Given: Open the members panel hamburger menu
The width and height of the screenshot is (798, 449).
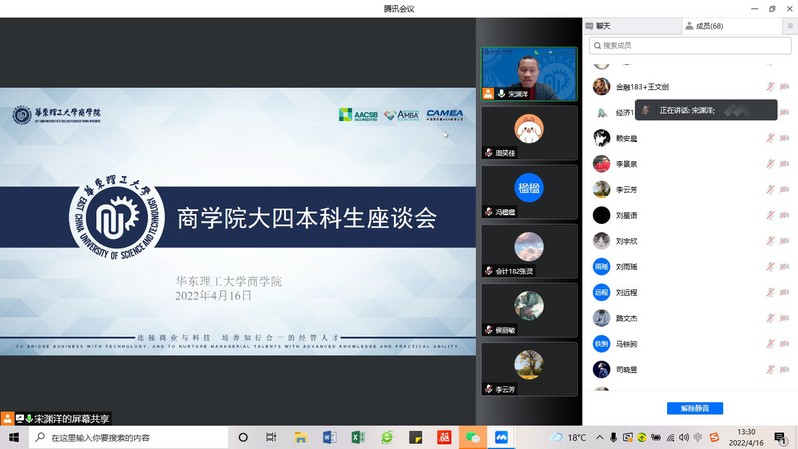Looking at the screenshot, I should pyautogui.click(x=788, y=26).
